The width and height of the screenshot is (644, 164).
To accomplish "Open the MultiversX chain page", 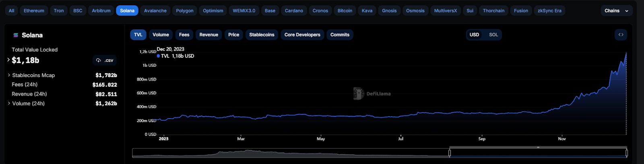I will [446, 11].
